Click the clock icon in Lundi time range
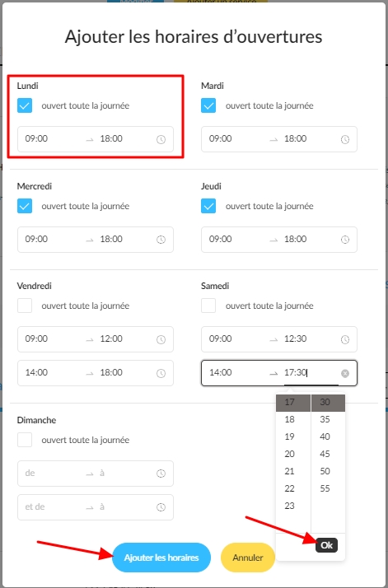 tap(161, 139)
